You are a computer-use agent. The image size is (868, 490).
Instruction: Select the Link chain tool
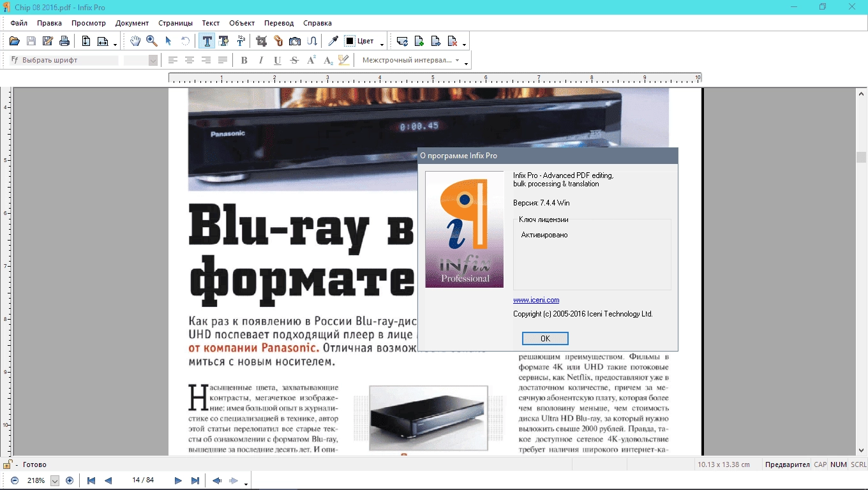(278, 41)
